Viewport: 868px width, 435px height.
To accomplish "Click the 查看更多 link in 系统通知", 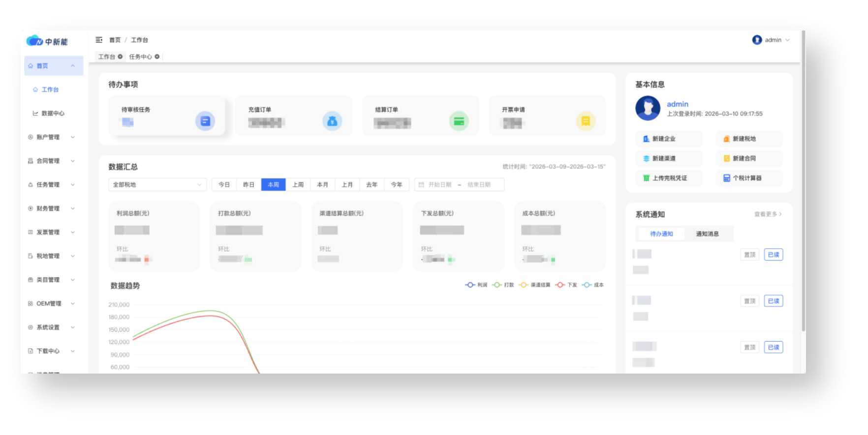I will click(768, 214).
